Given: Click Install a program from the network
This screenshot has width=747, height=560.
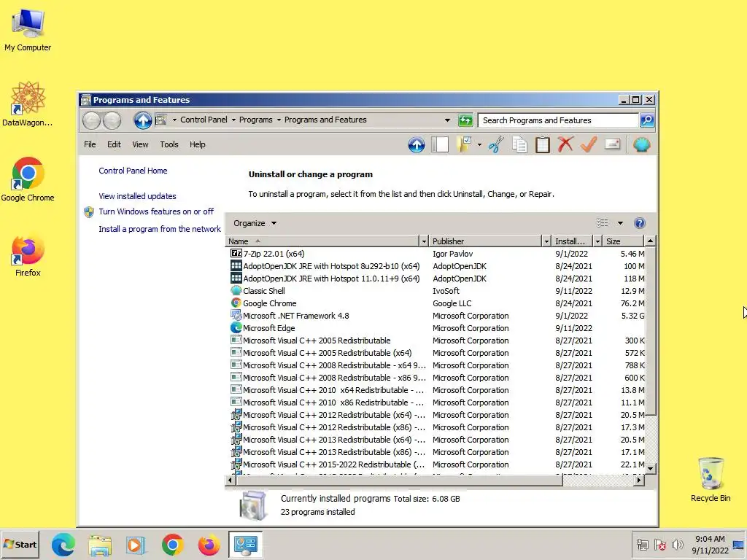Looking at the screenshot, I should [x=160, y=229].
